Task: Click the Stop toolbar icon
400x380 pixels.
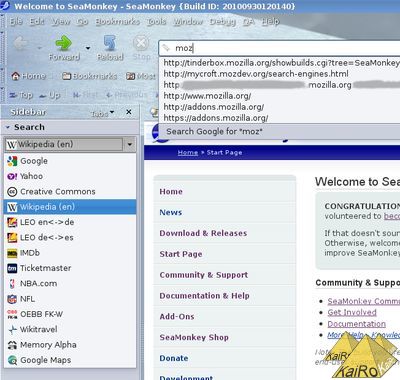Action: [x=141, y=43]
